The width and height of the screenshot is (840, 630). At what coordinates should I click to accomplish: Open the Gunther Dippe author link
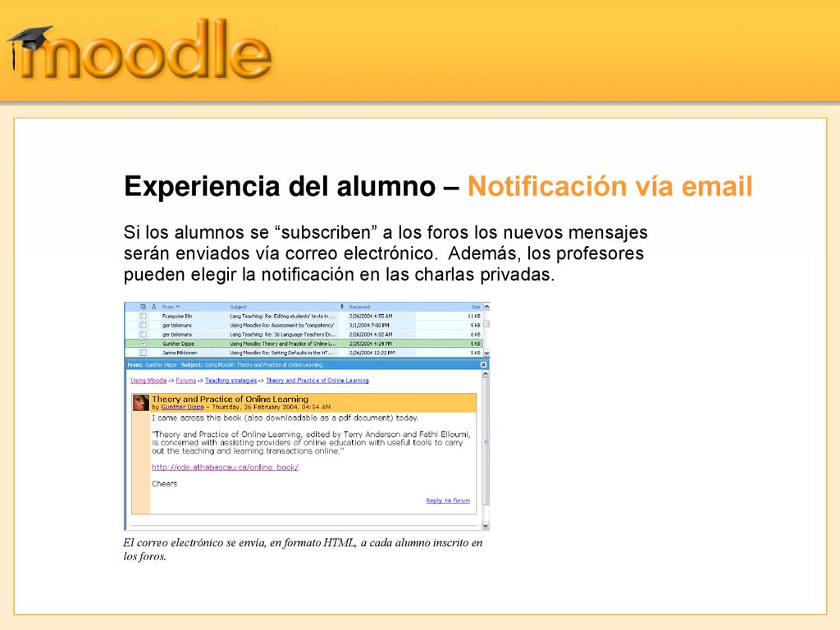click(x=182, y=407)
